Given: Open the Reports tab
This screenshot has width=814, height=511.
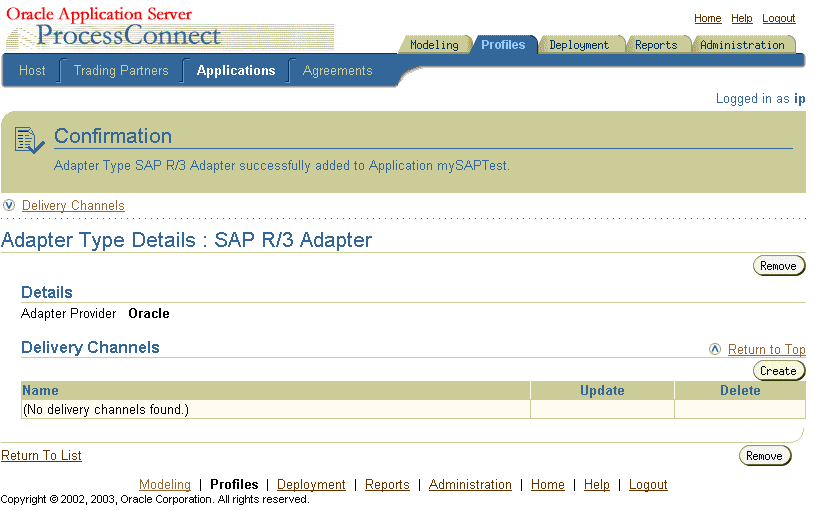Looking at the screenshot, I should [x=656, y=45].
